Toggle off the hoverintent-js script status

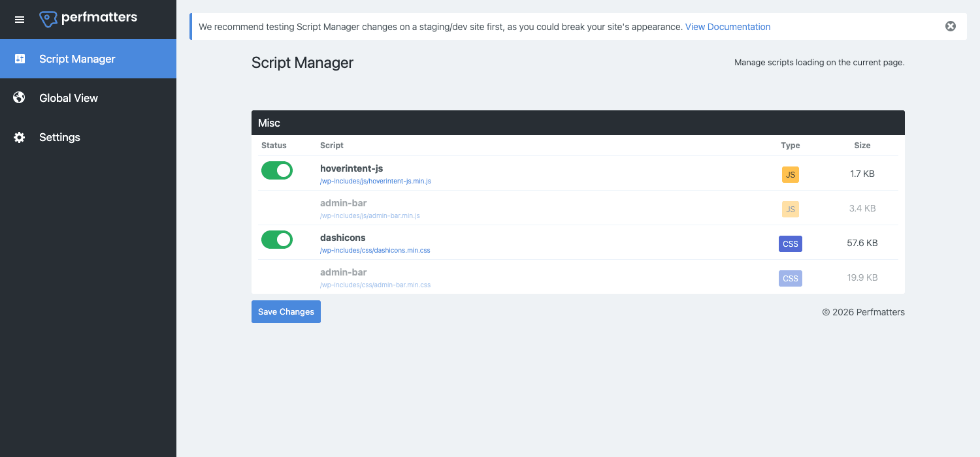277,170
